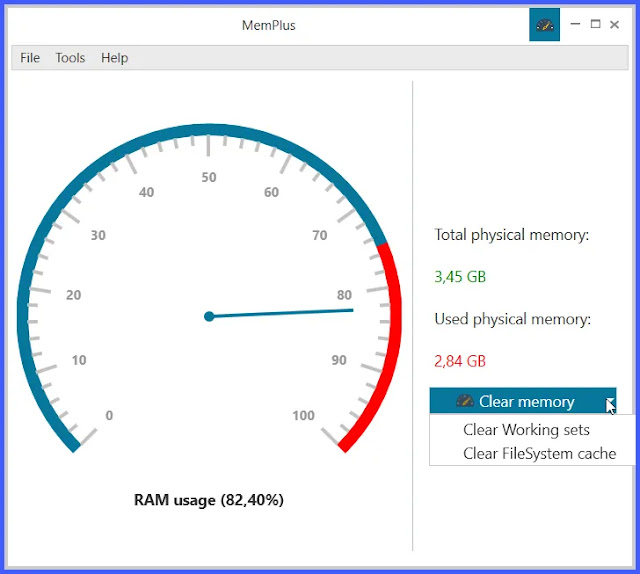Open the File menu
Image resolution: width=640 pixels, height=574 pixels.
(x=30, y=58)
